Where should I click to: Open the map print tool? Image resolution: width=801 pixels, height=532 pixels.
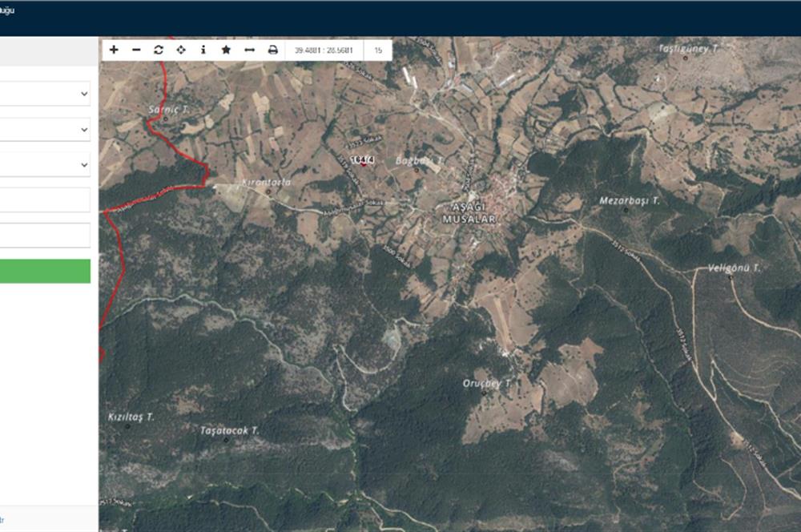(273, 50)
